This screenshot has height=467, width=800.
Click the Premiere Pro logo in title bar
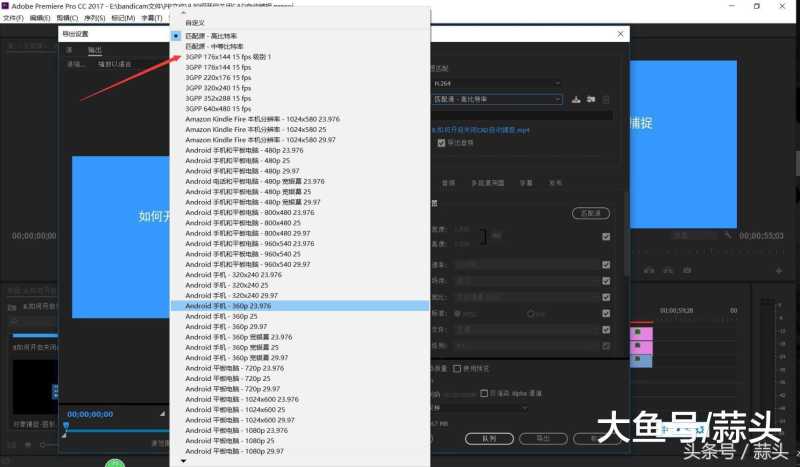(x=6, y=6)
